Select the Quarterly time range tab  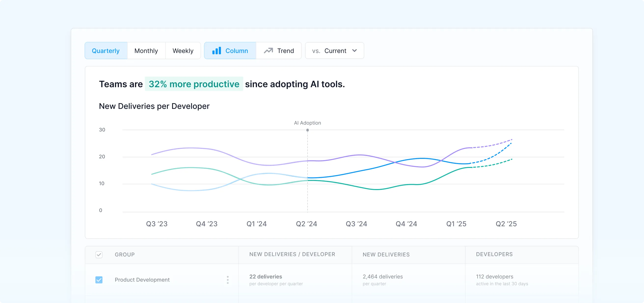click(x=106, y=51)
